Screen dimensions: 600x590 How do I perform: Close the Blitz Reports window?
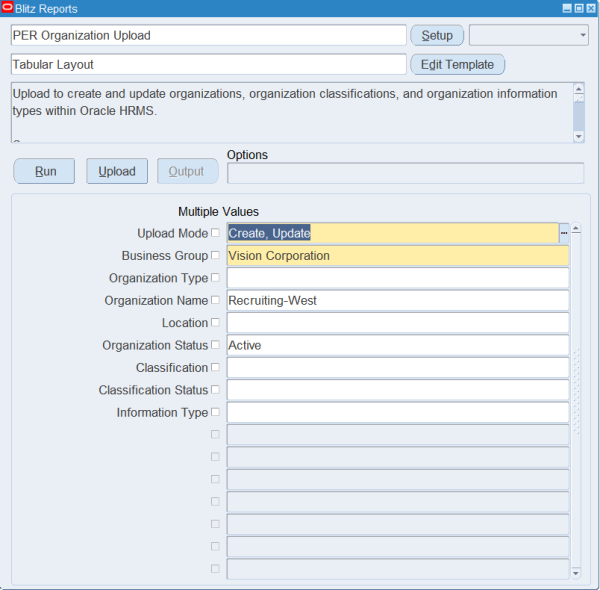click(591, 8)
